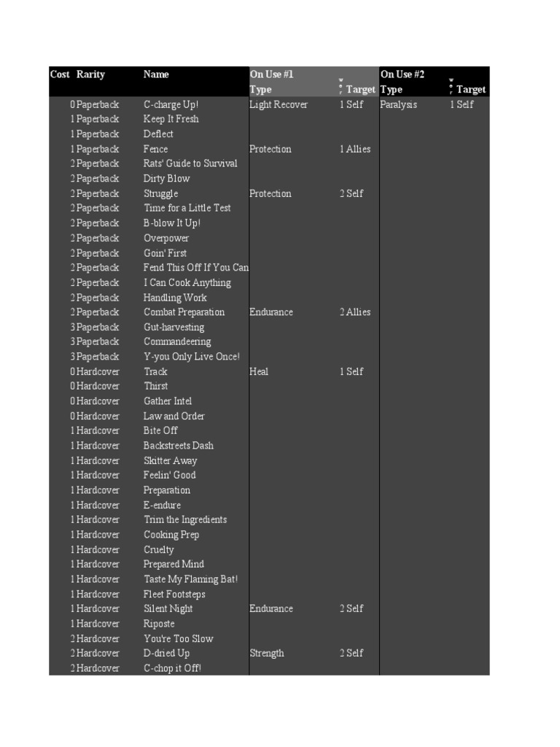Screen dimensions: 560x747
Task: Click the On Use #2 Target subheader
Action: click(x=471, y=90)
